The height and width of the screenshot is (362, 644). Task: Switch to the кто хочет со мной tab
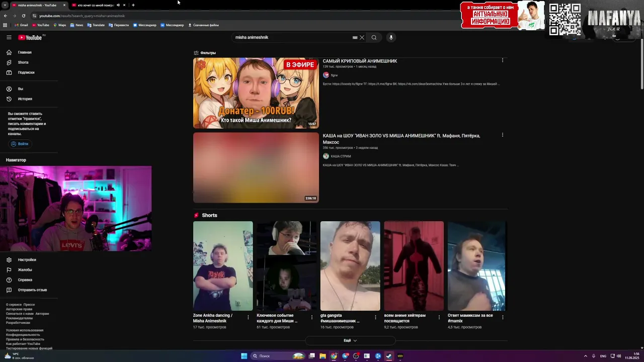(96, 5)
